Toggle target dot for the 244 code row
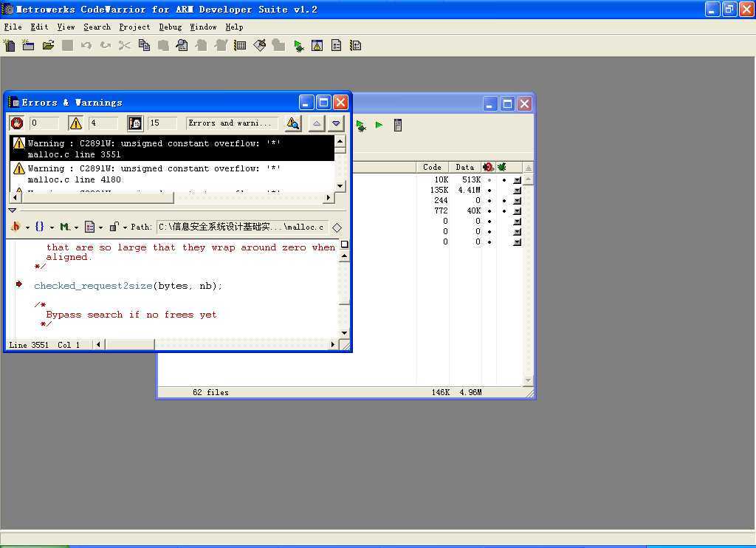This screenshot has height=548, width=756. pos(504,201)
